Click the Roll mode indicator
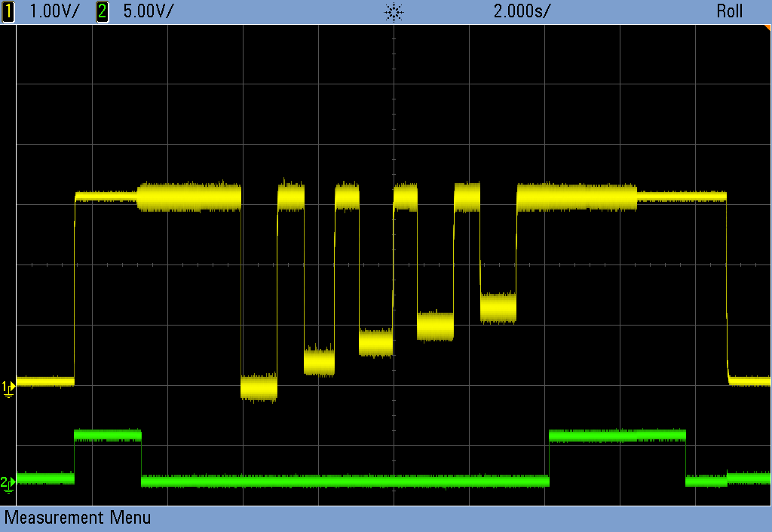The image size is (772, 532). tap(729, 11)
